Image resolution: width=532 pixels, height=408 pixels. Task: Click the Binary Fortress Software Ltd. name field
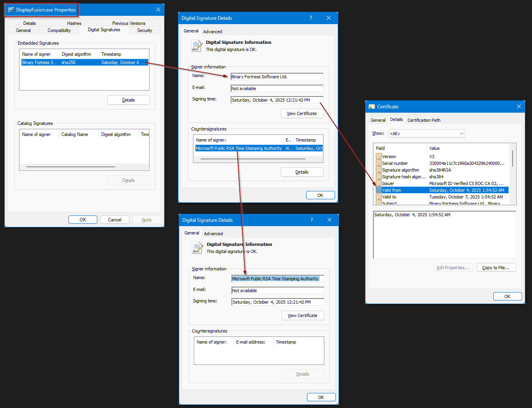pos(276,77)
